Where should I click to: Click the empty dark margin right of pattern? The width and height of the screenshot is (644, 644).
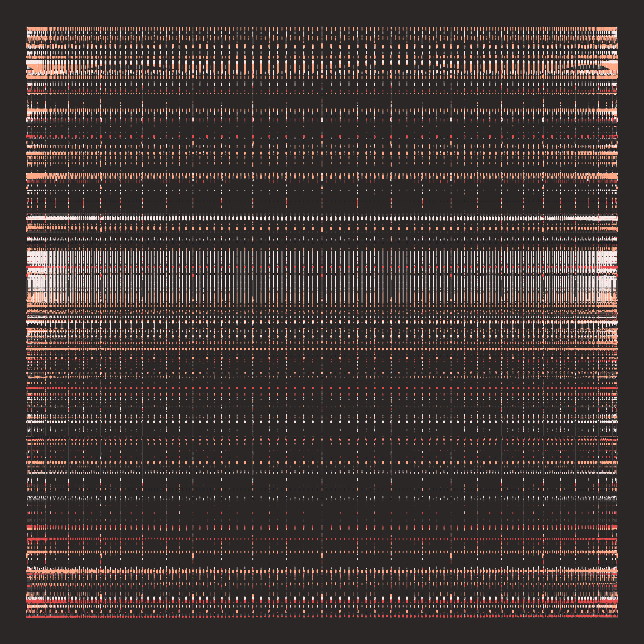(x=631, y=322)
